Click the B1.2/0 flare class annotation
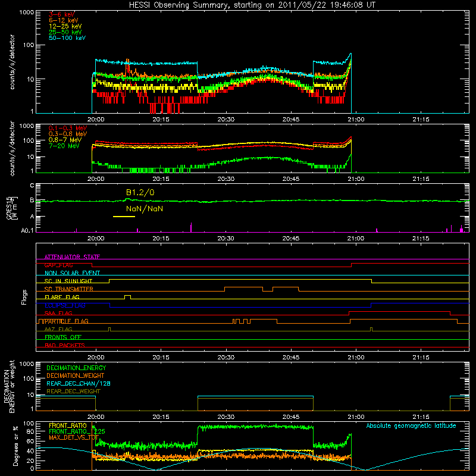Image resolution: width=476 pixels, height=476 pixels. (140, 192)
